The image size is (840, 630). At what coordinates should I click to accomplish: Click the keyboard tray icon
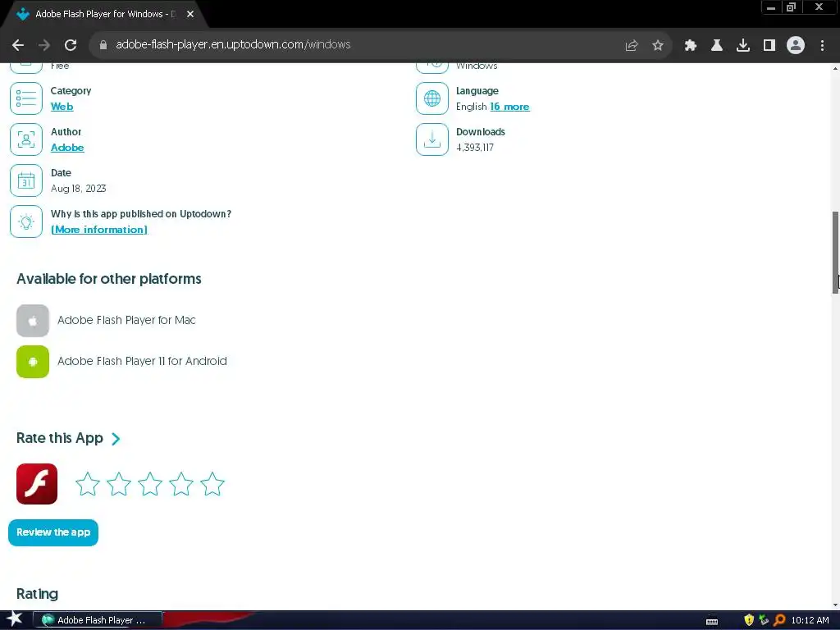click(x=712, y=621)
